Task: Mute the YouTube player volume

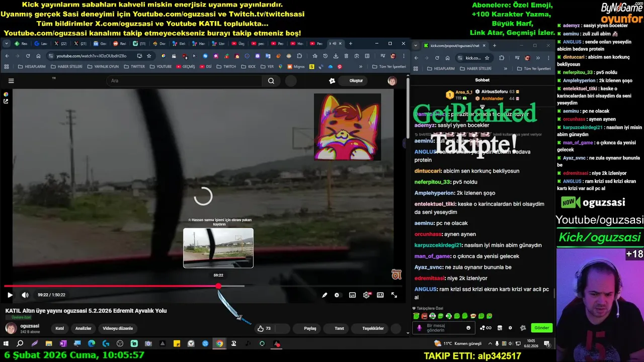Action: (x=25, y=295)
